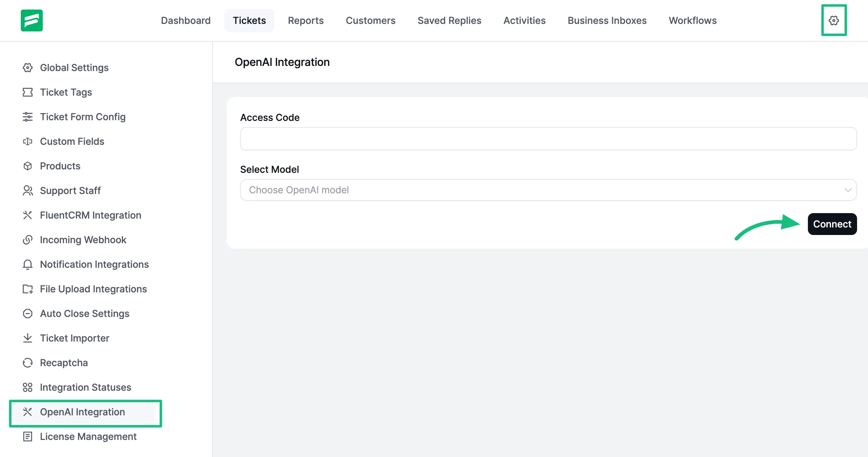Click the Recaptcha refresh icon
This screenshot has width=868, height=457.
click(28, 363)
